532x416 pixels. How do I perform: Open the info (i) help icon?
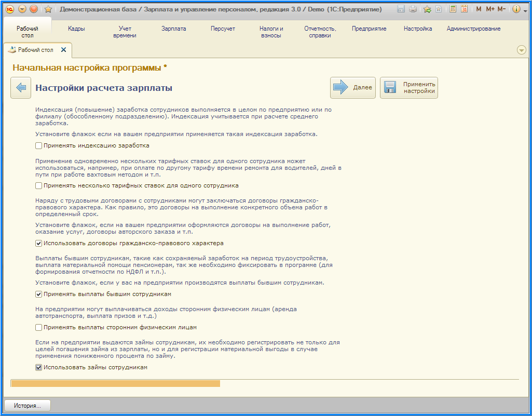click(516, 9)
